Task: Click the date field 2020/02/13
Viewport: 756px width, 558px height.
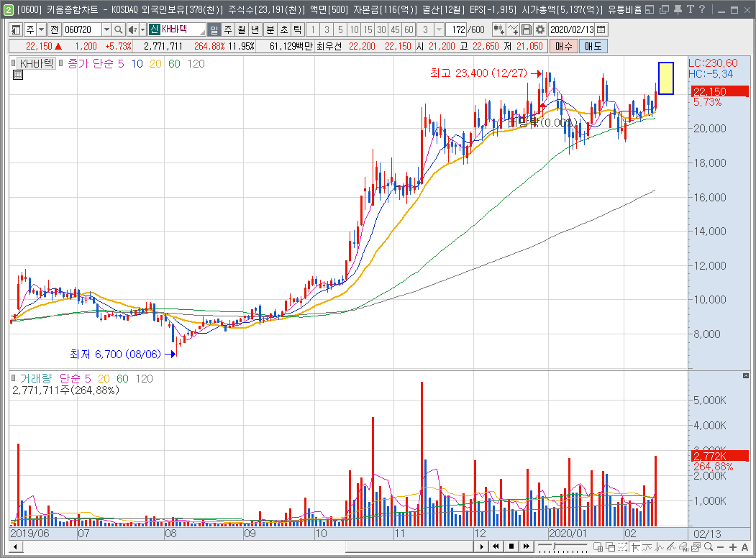Action: tap(572, 30)
